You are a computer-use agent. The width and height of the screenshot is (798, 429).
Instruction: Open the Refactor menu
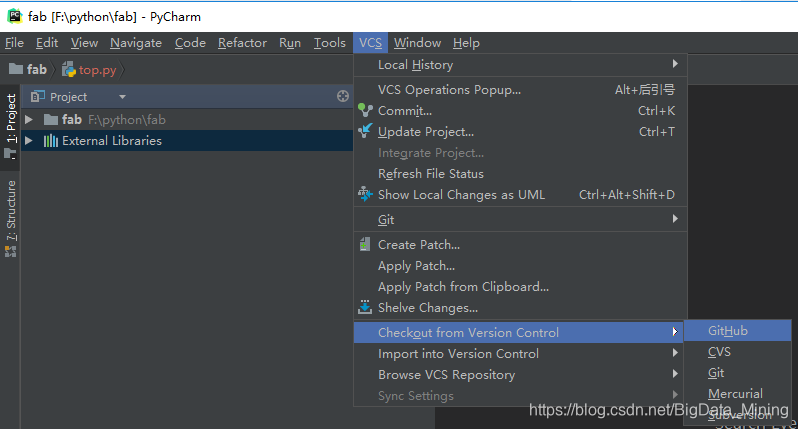(x=242, y=43)
